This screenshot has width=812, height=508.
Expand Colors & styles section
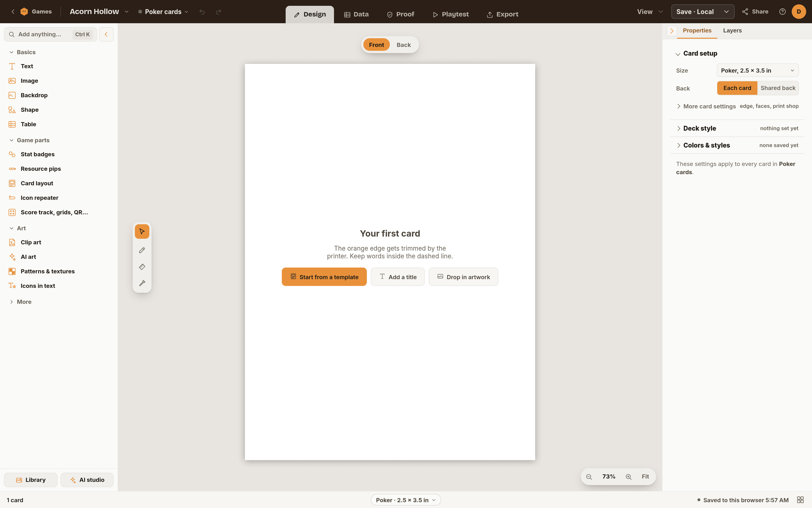(737, 145)
